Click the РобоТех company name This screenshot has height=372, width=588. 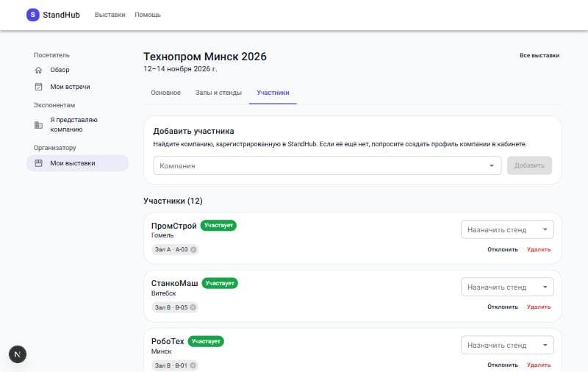(x=168, y=341)
